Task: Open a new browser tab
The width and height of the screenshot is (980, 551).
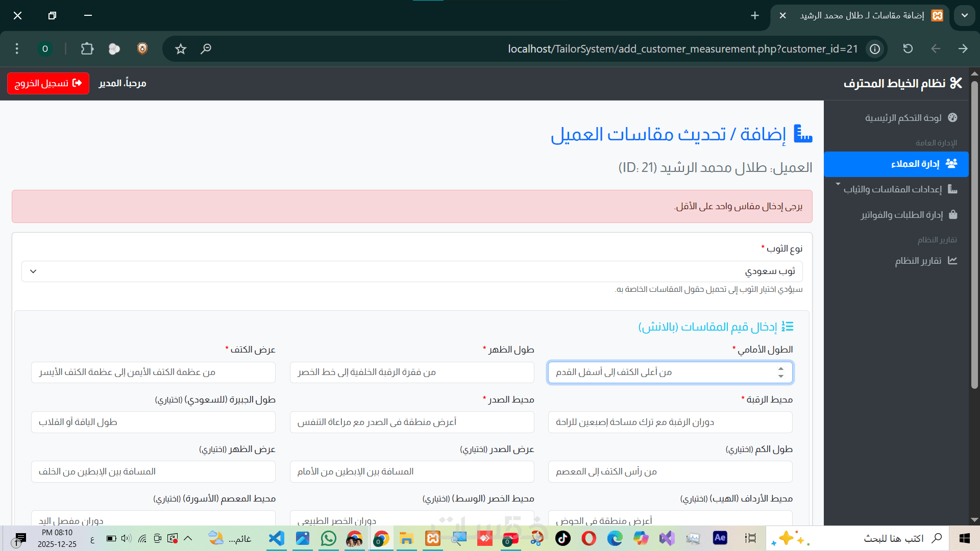Action: (x=755, y=16)
